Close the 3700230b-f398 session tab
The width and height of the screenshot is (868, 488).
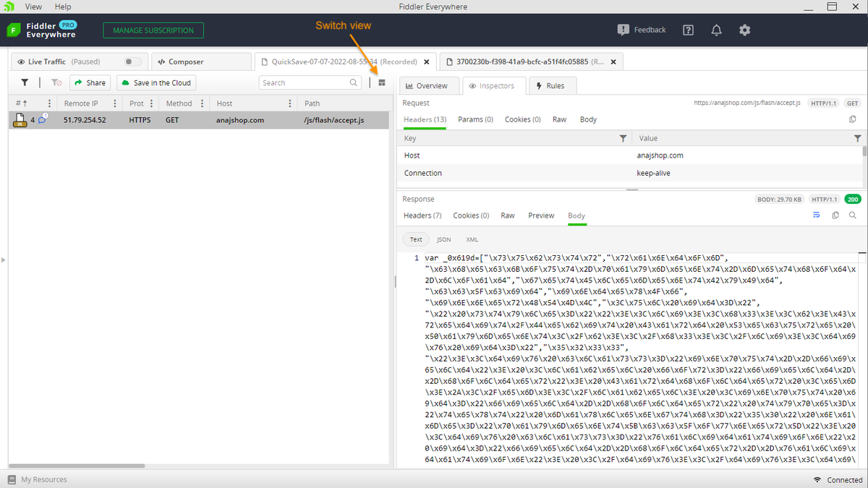click(x=613, y=62)
